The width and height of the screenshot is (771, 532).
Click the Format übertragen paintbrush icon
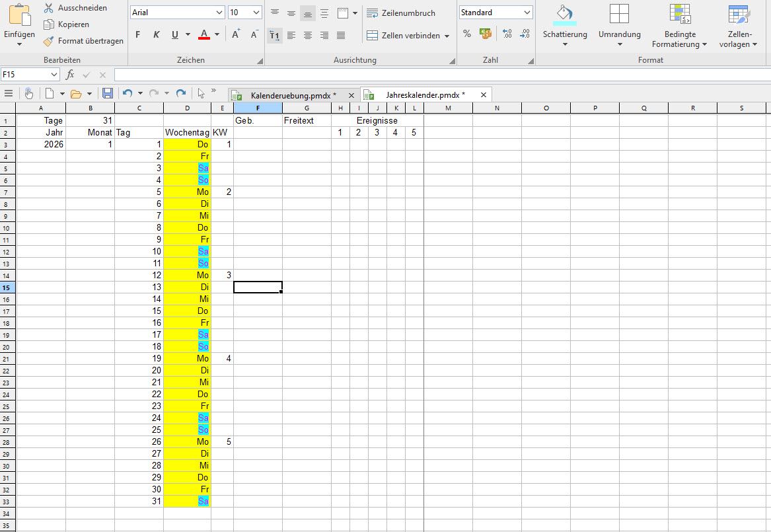[48, 41]
